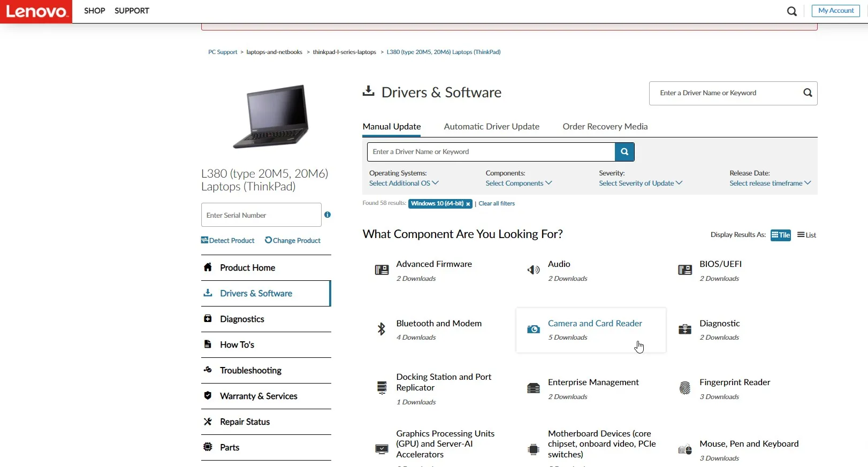Expand Select Severity of Update dropdown
Screen dimensions: 868x467
(x=641, y=183)
